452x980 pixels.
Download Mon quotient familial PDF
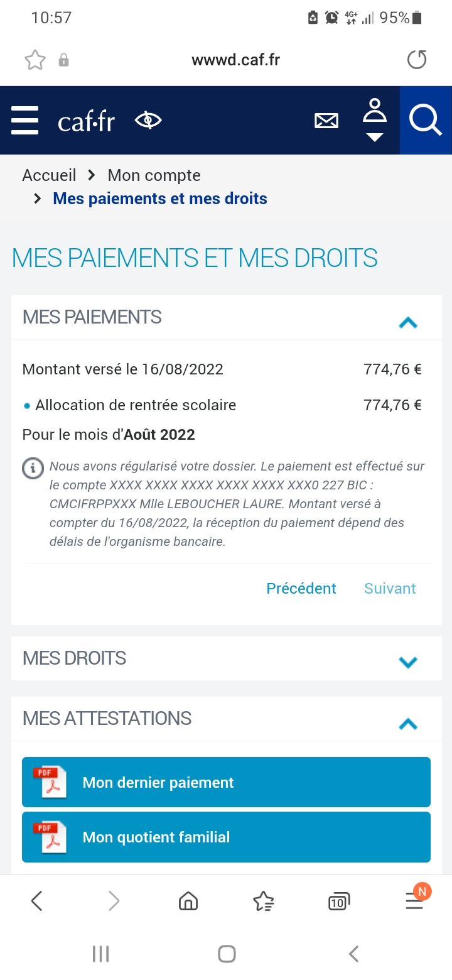[x=226, y=837]
